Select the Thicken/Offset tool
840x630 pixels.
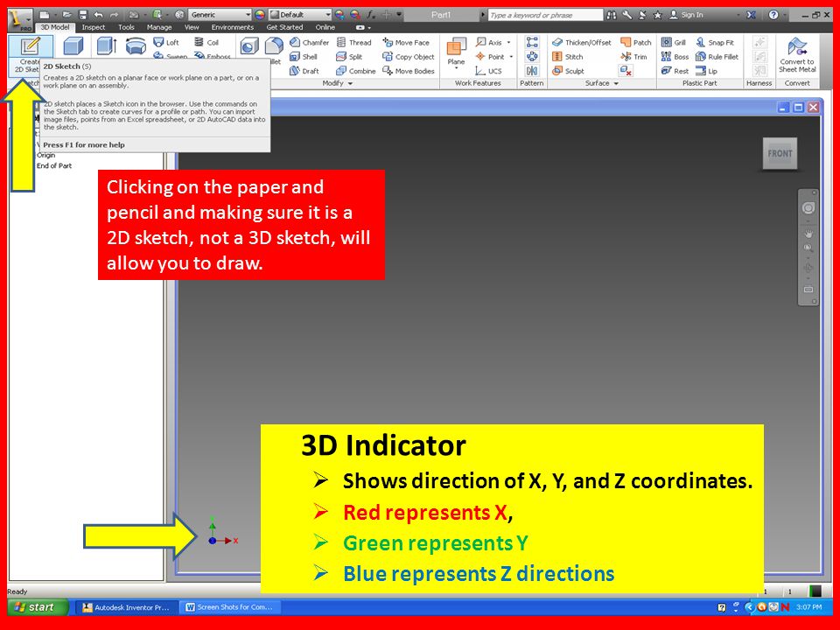tap(582, 42)
